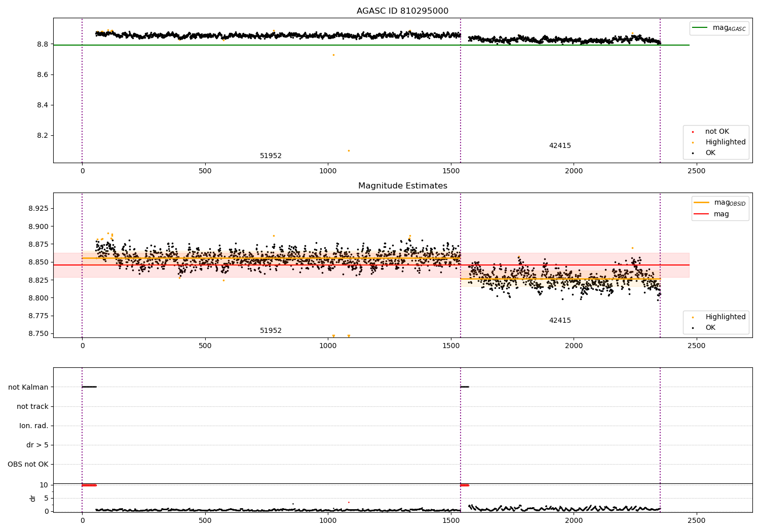Click the red "mag" legend entry in middle plot
The width and height of the screenshot is (760, 532).
(712, 214)
